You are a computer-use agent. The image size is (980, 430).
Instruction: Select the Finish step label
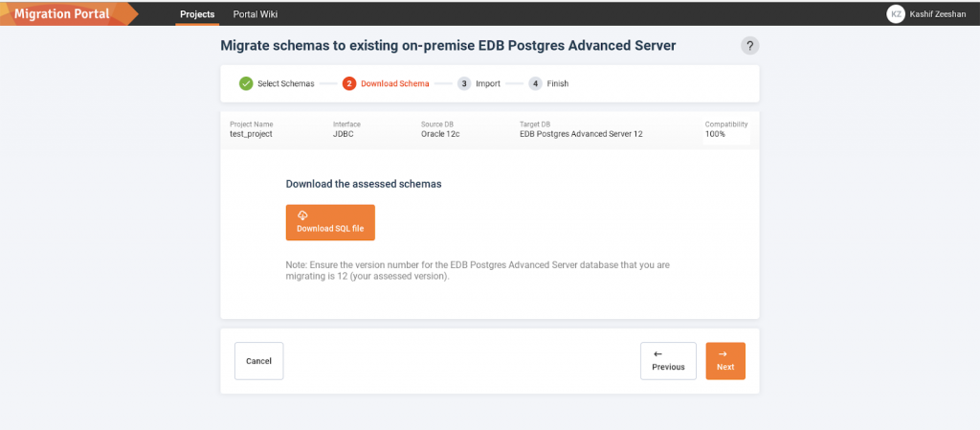tap(558, 84)
